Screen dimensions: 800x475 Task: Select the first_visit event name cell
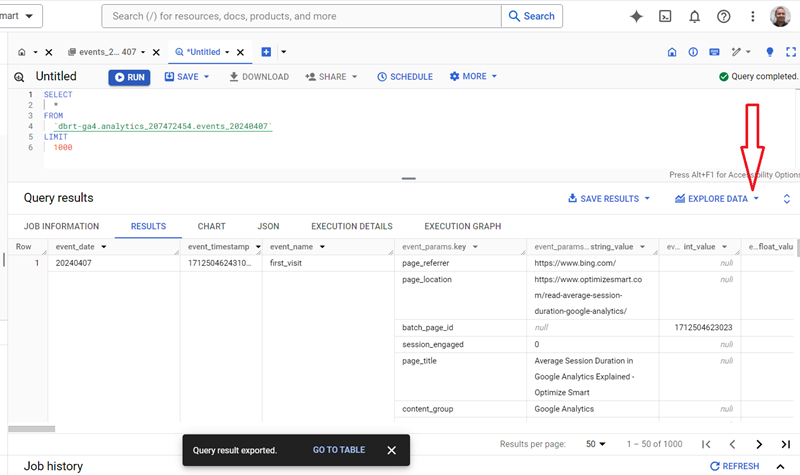[x=328, y=263]
